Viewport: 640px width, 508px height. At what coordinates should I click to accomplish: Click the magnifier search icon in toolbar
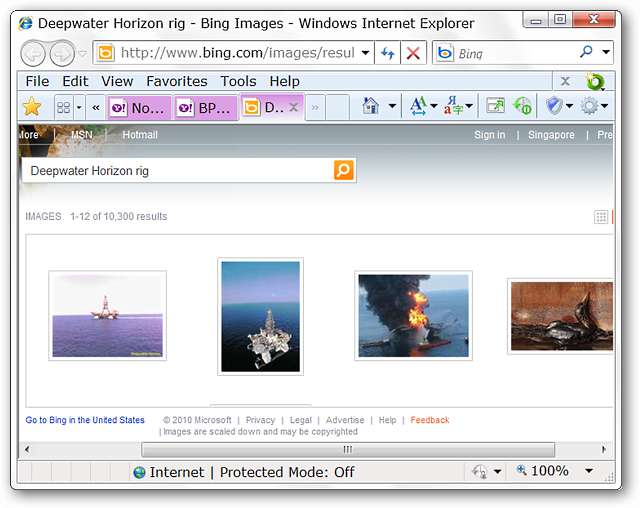tap(586, 52)
